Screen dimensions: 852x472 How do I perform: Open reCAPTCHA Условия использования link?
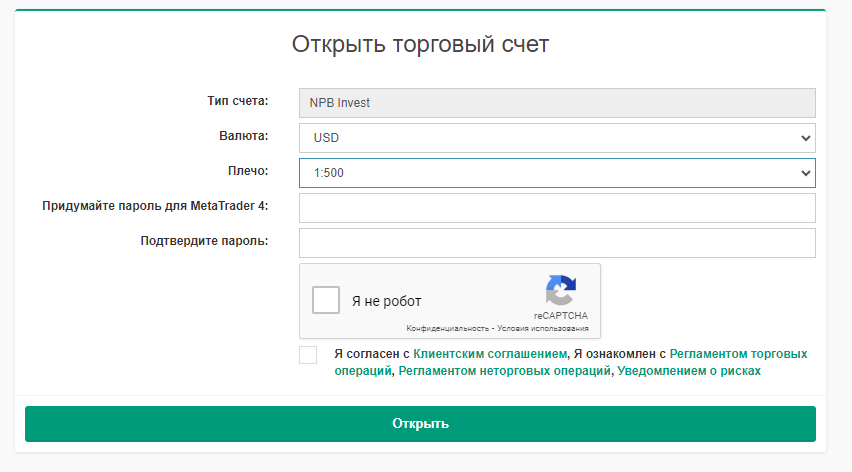543,329
